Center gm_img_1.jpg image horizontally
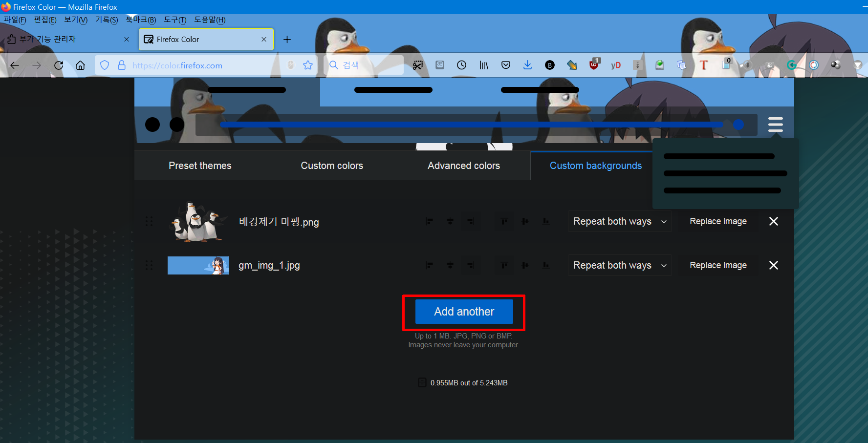Viewport: 868px width, 443px height. (450, 265)
